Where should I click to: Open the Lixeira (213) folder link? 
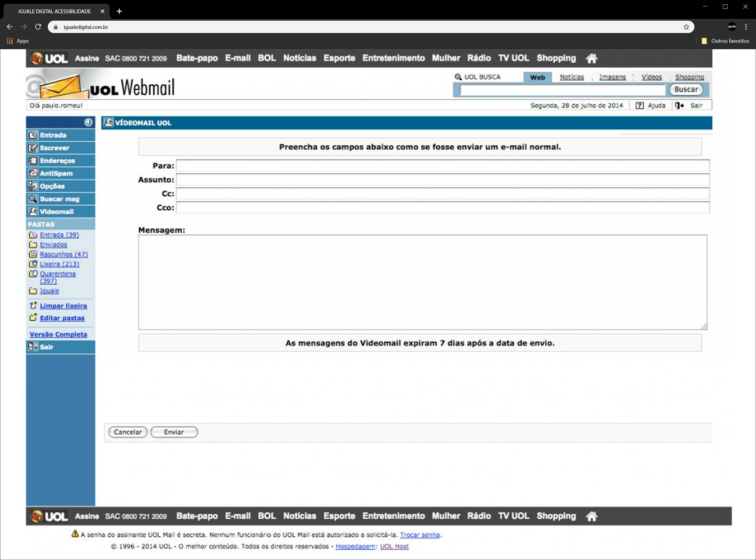(x=59, y=264)
